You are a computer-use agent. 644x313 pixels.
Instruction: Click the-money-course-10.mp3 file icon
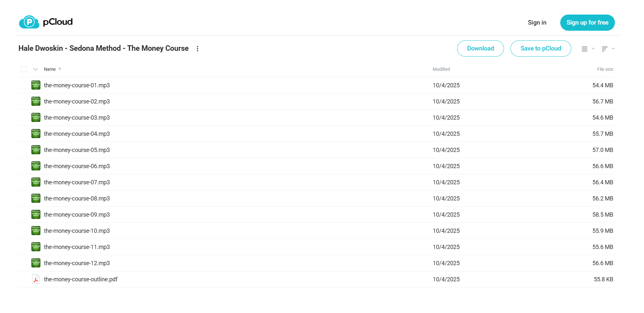pos(36,231)
